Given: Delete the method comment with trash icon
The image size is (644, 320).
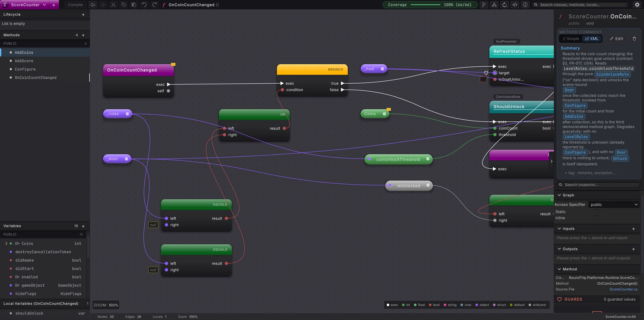Looking at the screenshot, I should pyautogui.click(x=634, y=39).
